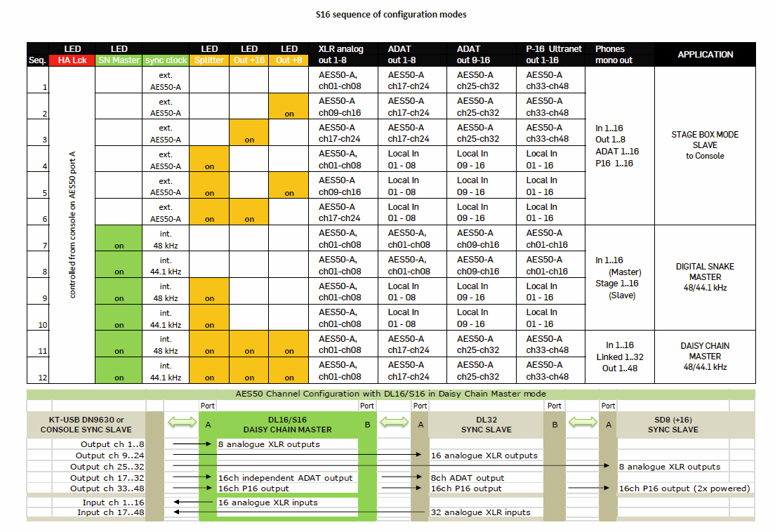Image resolution: width=775 pixels, height=532 pixels.
Task: Click the vertical 'controlled from console on AES50 port A' text
Action: pos(72,225)
